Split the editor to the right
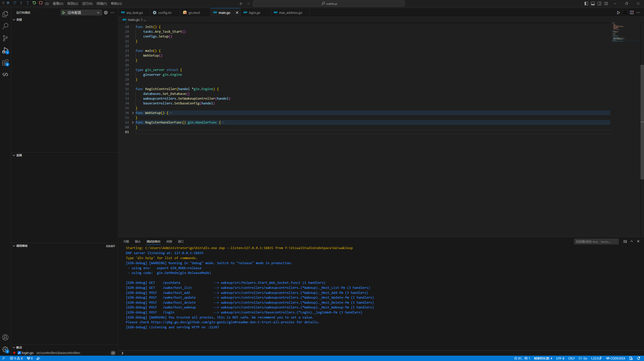The image size is (644, 361). [632, 13]
